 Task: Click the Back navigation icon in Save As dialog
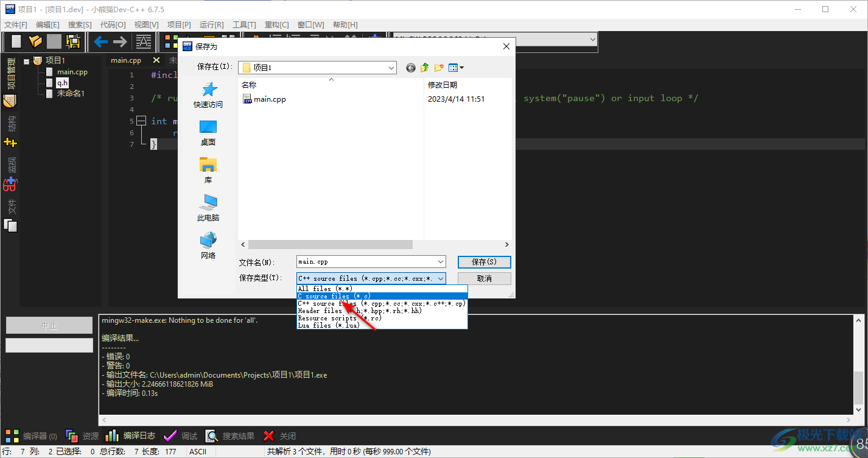tap(411, 68)
